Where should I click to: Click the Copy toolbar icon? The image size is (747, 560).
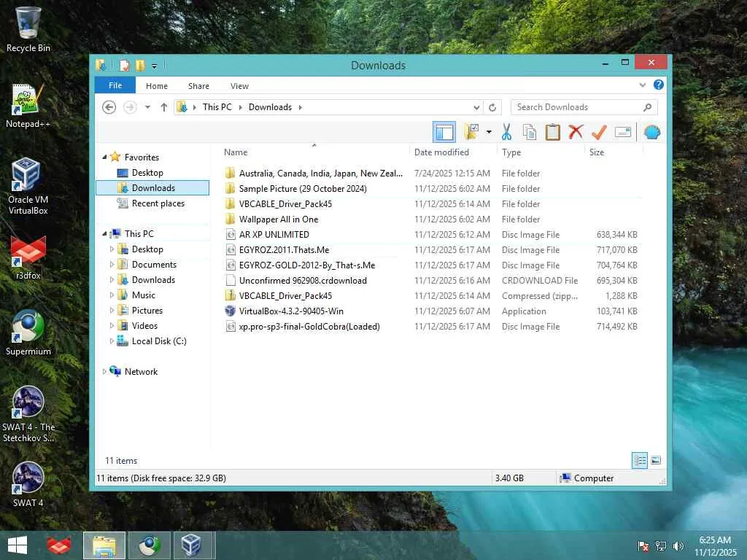(x=530, y=133)
